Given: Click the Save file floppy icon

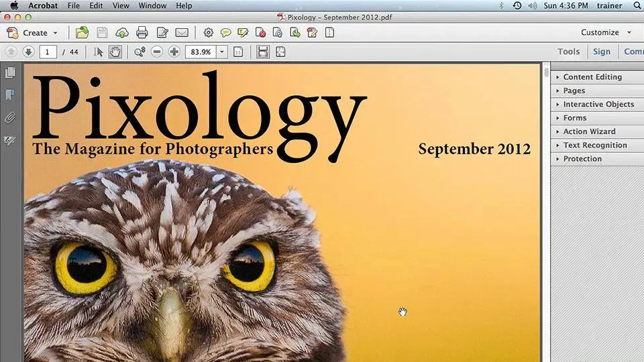Looking at the screenshot, I should pos(102,32).
